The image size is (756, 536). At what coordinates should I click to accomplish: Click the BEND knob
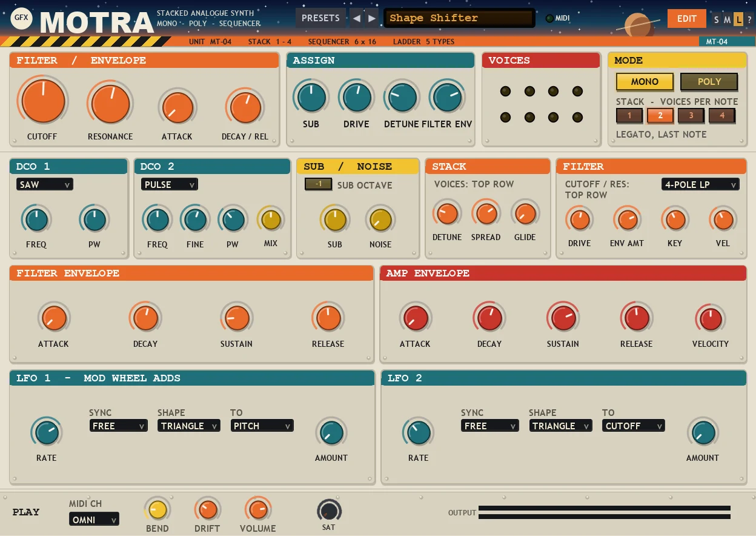tap(157, 509)
